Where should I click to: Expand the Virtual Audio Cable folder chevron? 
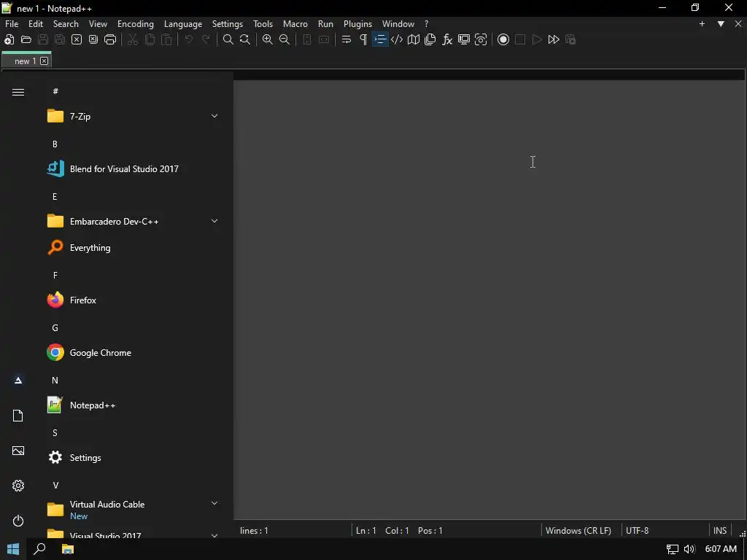[x=214, y=503]
